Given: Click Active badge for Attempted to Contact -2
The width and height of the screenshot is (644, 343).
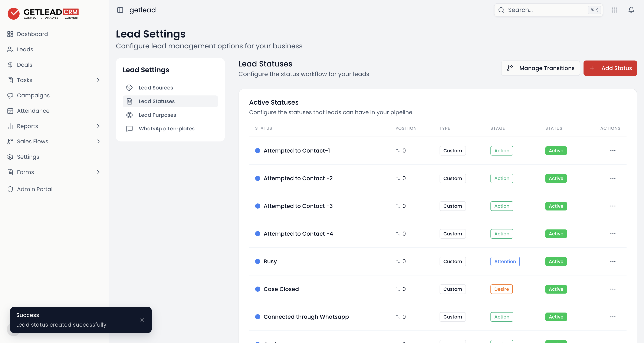Looking at the screenshot, I should click(x=556, y=178).
